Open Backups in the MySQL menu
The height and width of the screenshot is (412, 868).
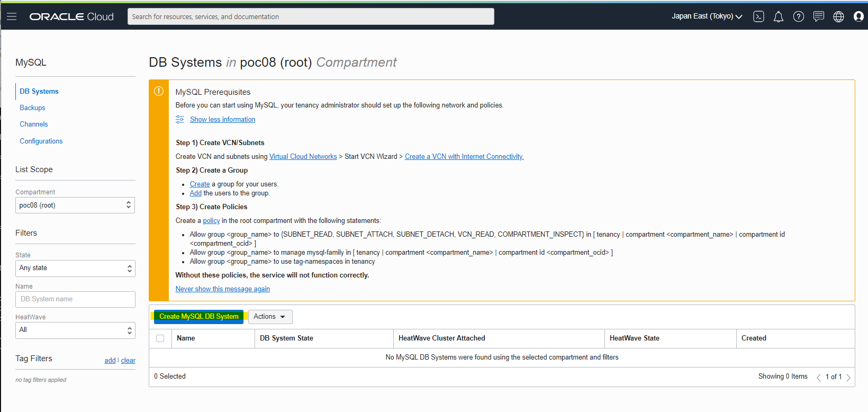(x=32, y=108)
